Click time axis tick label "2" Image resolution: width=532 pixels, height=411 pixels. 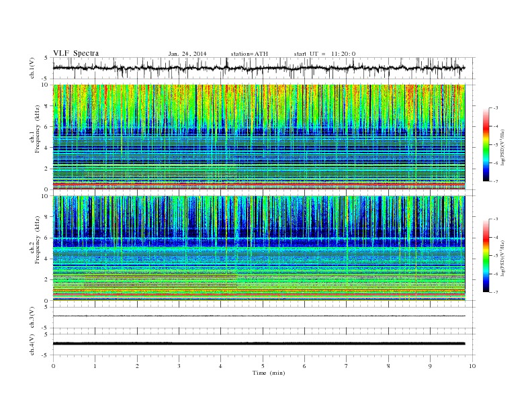pyautogui.click(x=137, y=366)
